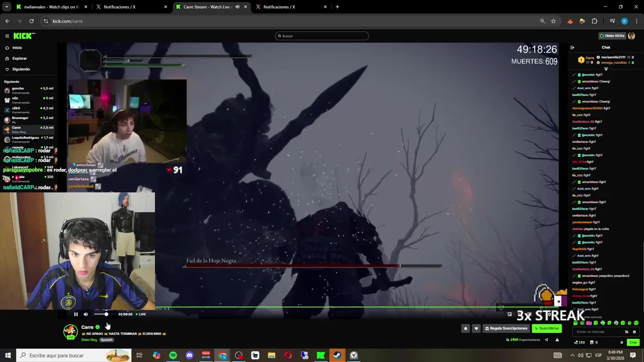Screen dimensions: 644x362
Task: Open chat settings gear icon
Action: coord(621,342)
